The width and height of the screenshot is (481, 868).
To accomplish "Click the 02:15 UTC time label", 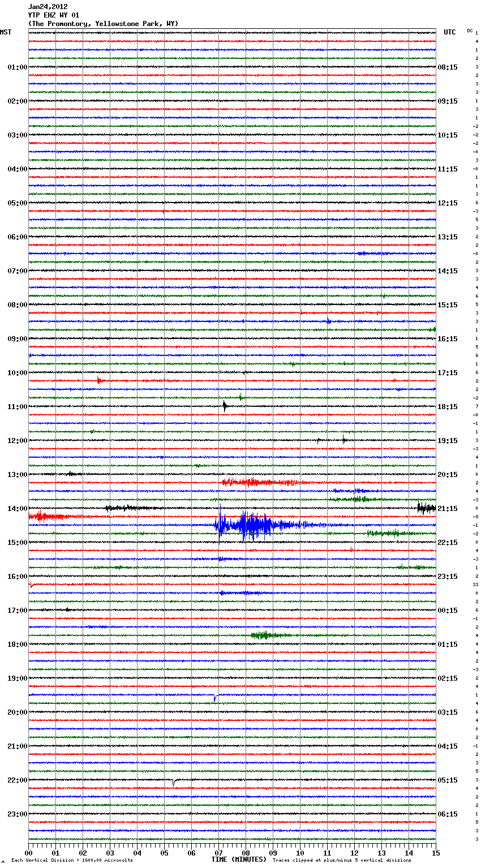I will (448, 678).
